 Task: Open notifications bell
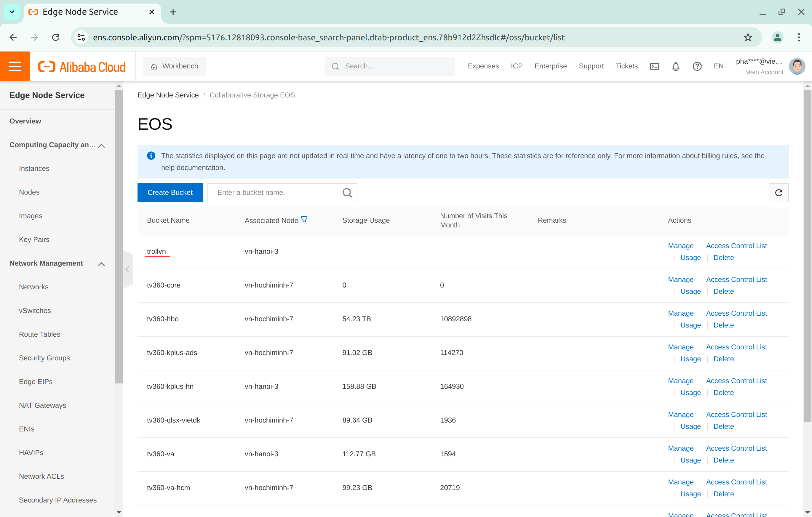point(675,66)
